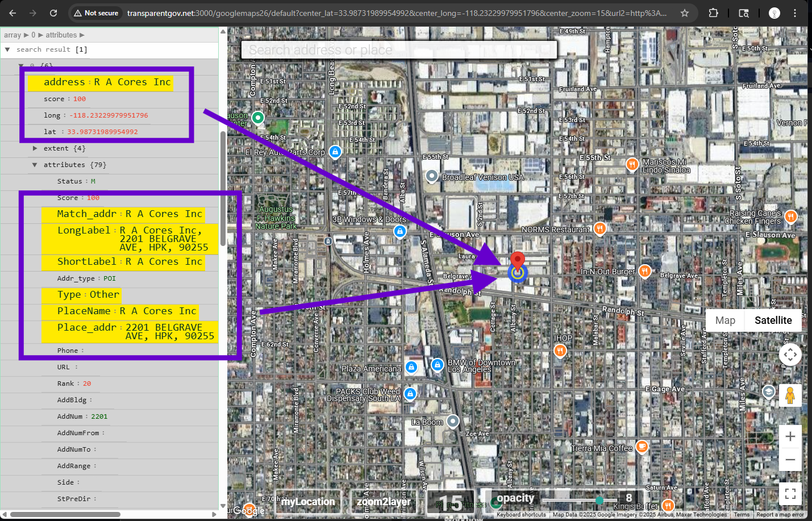Open the Not secure site info
The height and width of the screenshot is (521, 812).
click(96, 13)
